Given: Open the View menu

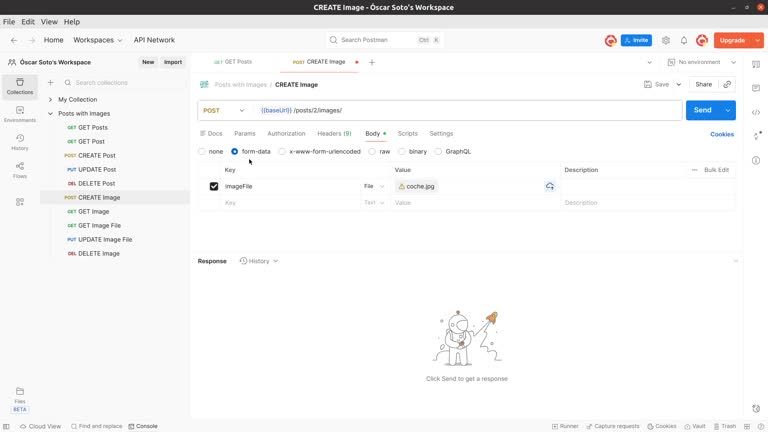Looking at the screenshot, I should pos(49,22).
